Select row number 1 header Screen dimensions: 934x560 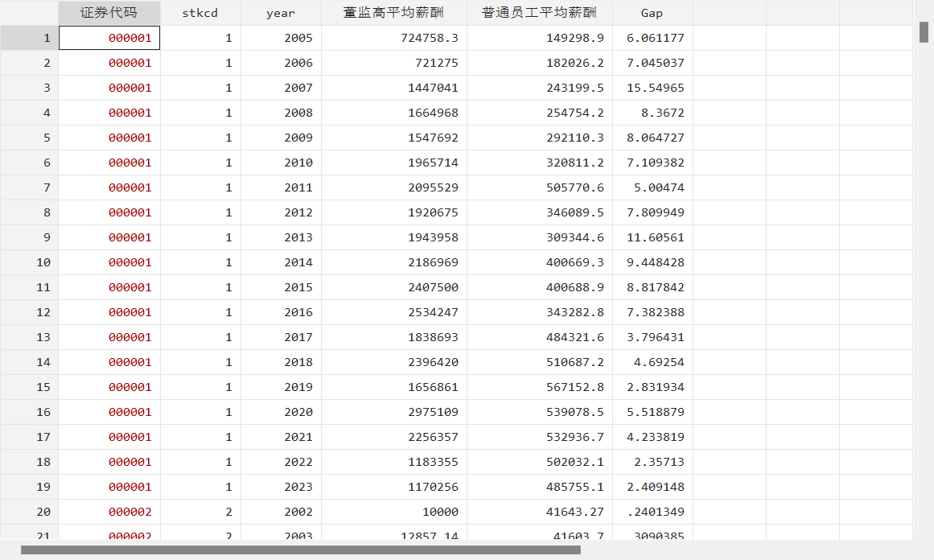click(x=29, y=38)
